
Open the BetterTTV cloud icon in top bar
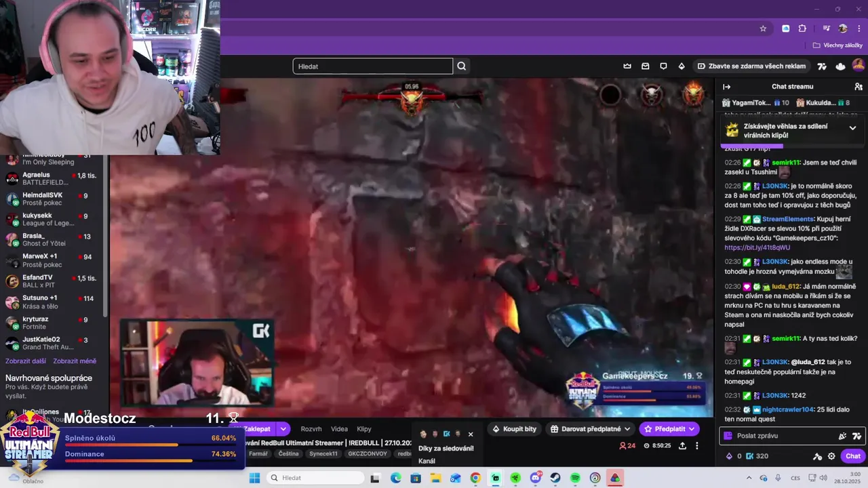coord(840,66)
